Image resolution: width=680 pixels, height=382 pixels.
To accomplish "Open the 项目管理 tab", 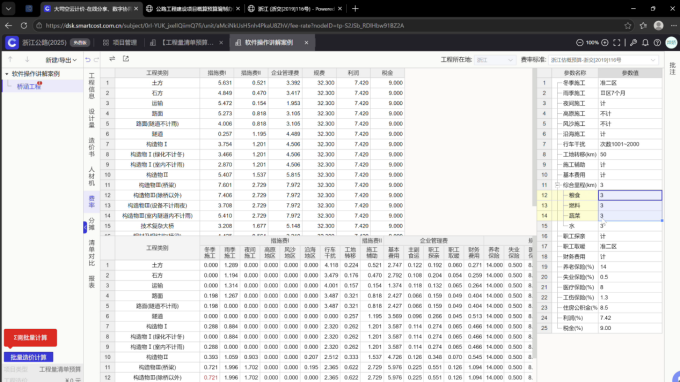I will (x=120, y=42).
